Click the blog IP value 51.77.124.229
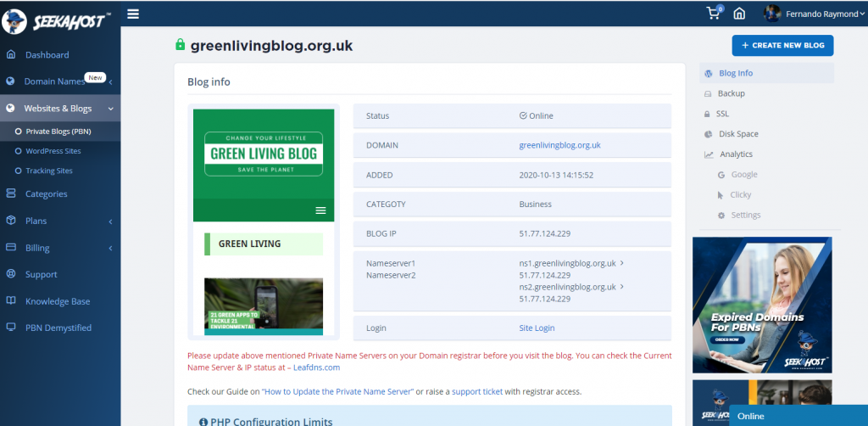 (x=545, y=233)
